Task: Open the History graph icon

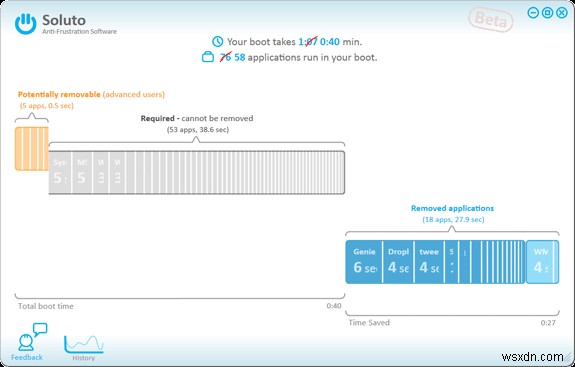Action: coord(84,343)
